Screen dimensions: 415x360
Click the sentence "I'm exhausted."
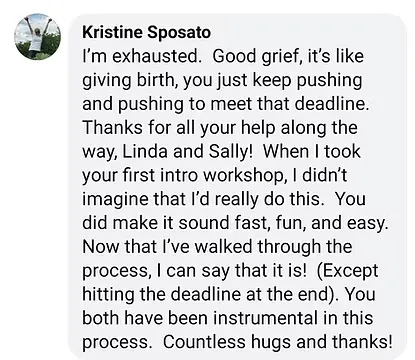[x=140, y=56]
